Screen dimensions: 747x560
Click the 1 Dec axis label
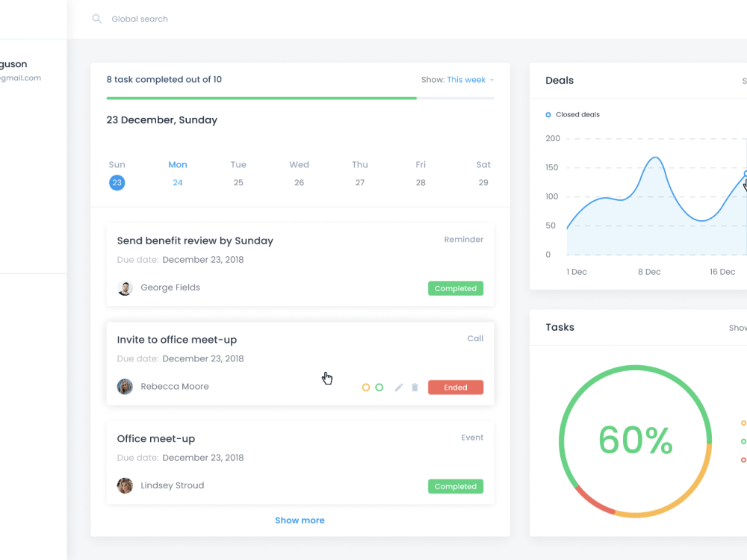click(x=577, y=272)
